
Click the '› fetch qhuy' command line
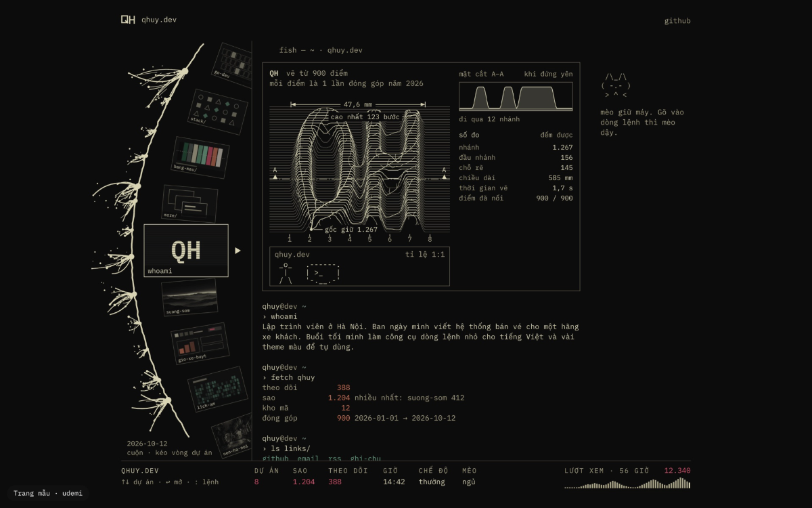click(x=288, y=377)
